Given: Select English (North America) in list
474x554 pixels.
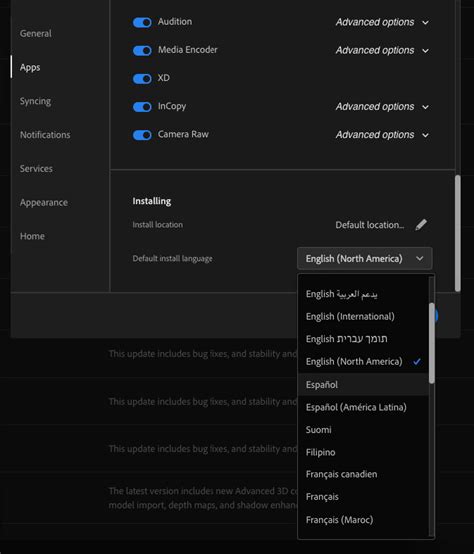Looking at the screenshot, I should [x=363, y=361].
